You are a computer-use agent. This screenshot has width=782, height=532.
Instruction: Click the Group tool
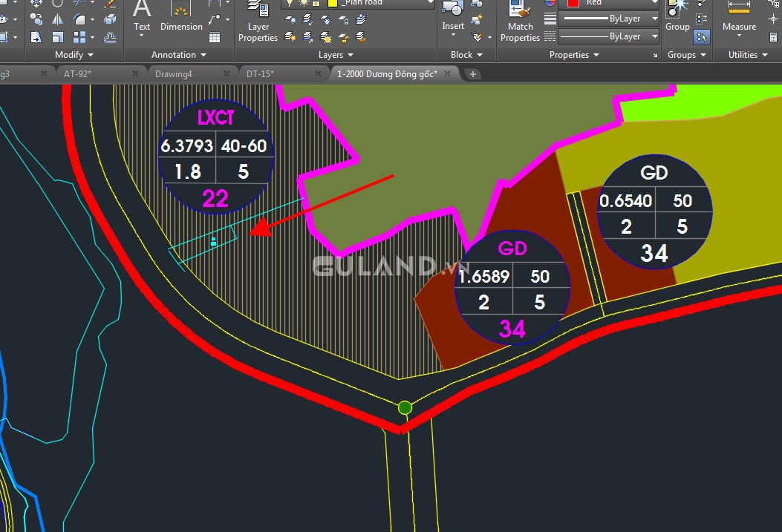click(x=677, y=16)
